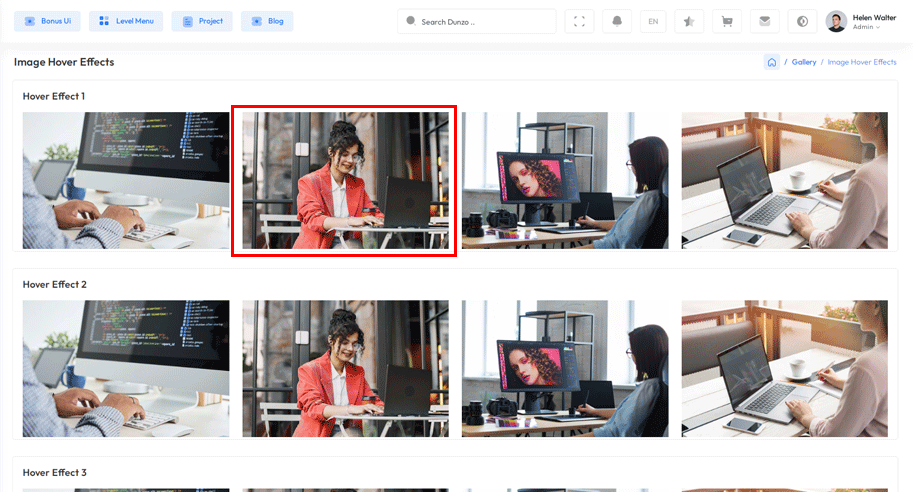The image size is (913, 492).
Task: Open notifications bell icon
Action: coord(617,21)
